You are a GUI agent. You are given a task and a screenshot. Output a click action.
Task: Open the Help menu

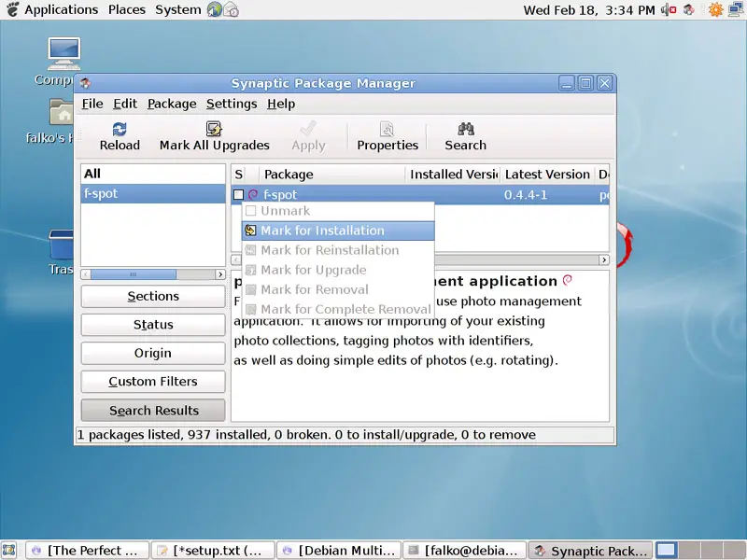pyautogui.click(x=281, y=104)
